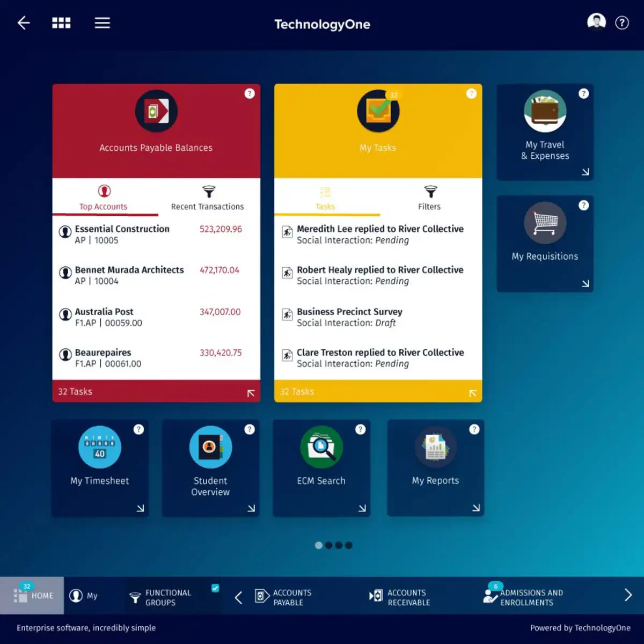
Task: Expand the ECM Search tile
Action: click(362, 508)
